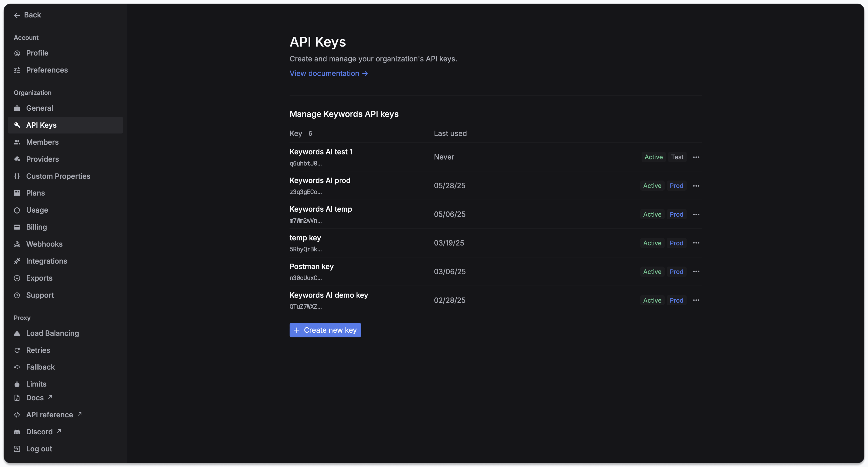Screen dimensions: 868x467
Task: Click the plus icon on Create new key
Action: [296, 330]
